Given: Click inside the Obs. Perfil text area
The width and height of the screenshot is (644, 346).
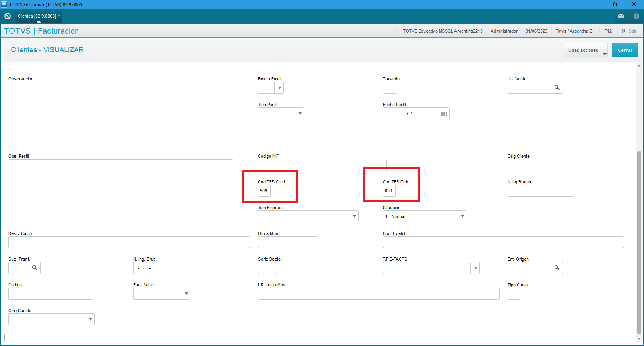Looking at the screenshot, I should (121, 192).
